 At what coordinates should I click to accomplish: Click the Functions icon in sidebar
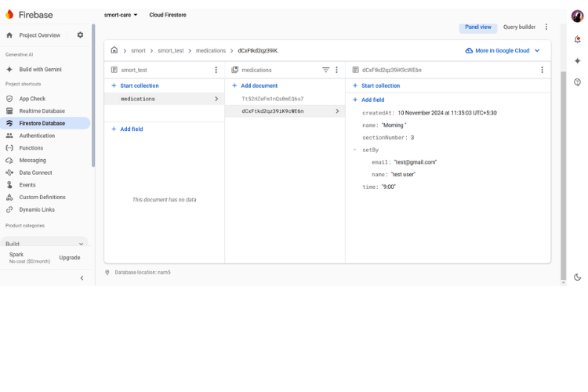(9, 148)
